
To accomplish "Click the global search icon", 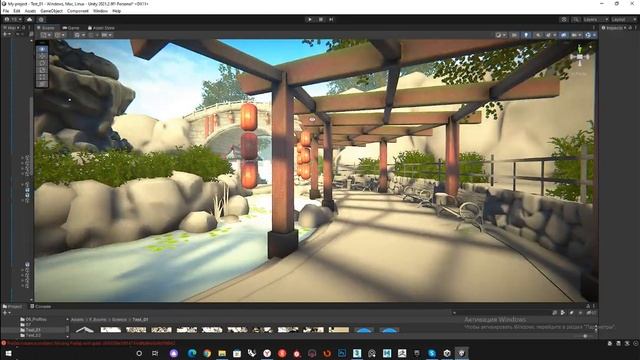I will click(575, 19).
